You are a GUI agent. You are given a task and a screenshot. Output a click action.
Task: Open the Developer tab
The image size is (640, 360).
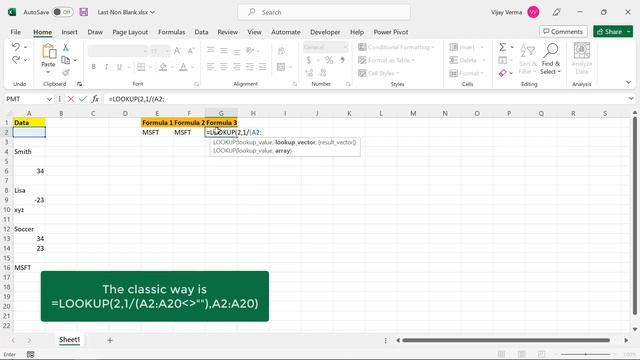click(x=325, y=32)
